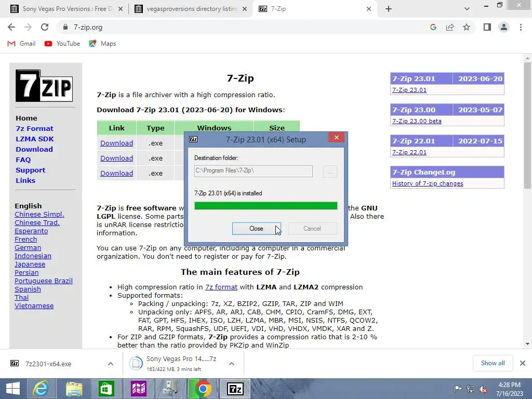The image size is (532, 399).
Task: Expand options for Sony Vegas Pro download
Action: [231, 364]
